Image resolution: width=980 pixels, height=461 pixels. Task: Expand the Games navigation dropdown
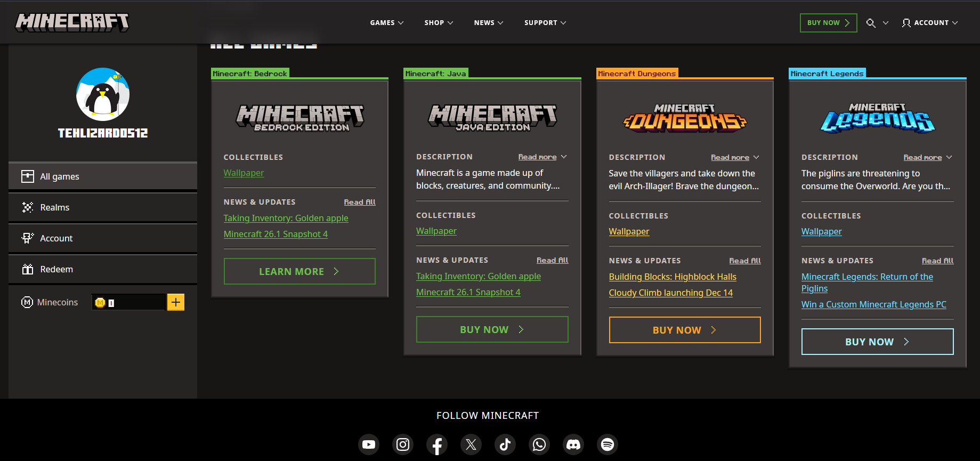click(x=386, y=23)
